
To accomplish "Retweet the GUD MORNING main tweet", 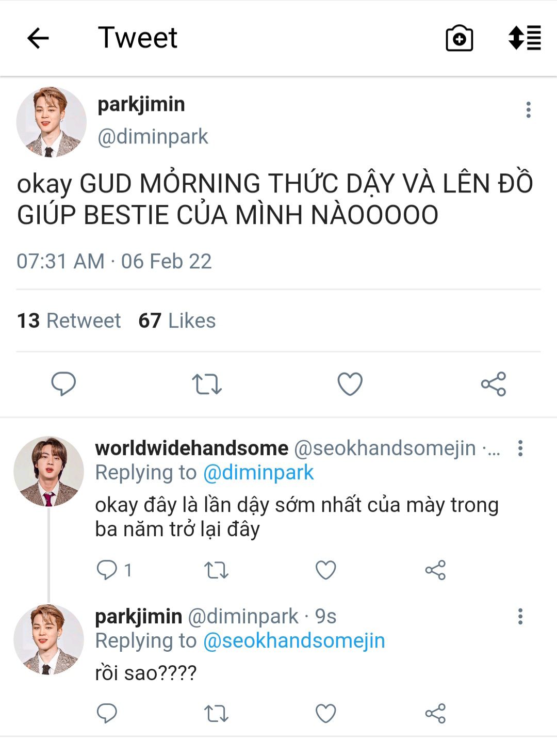I will 206,384.
